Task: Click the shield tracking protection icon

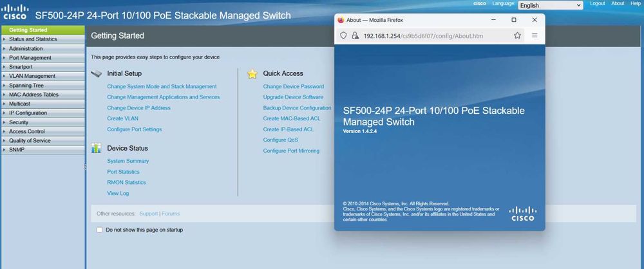Action: pos(343,36)
